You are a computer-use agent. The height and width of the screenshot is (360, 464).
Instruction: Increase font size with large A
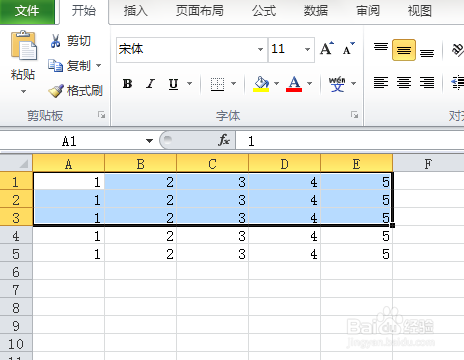point(327,49)
